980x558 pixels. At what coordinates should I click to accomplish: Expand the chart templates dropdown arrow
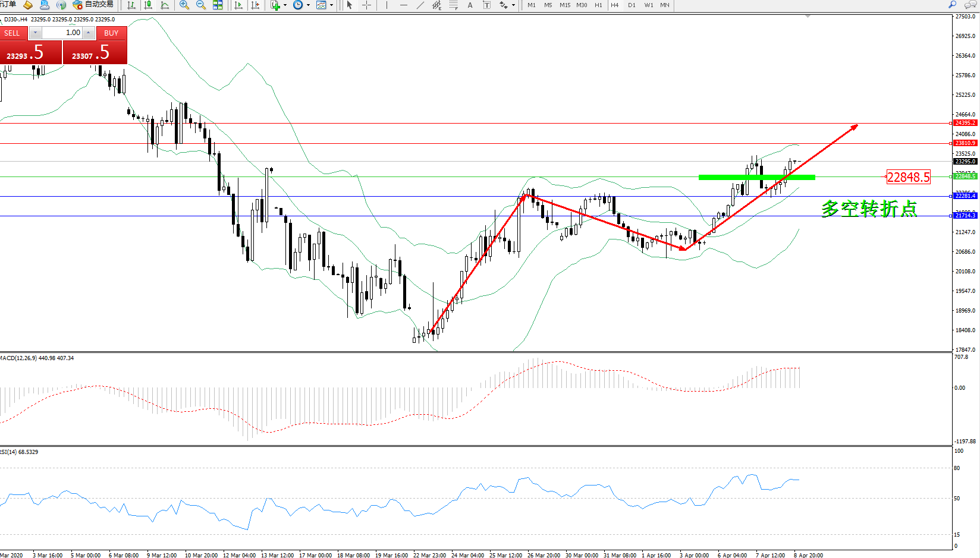point(331,5)
